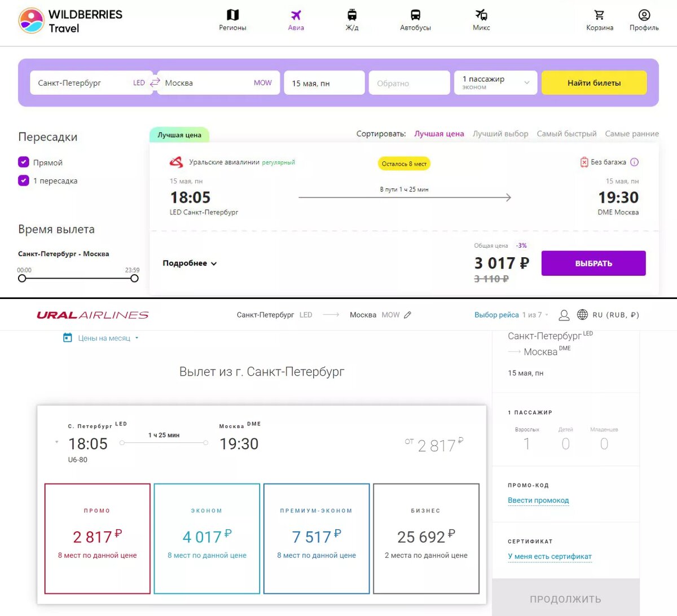Click the 3 017 ₽ total price

point(502,263)
